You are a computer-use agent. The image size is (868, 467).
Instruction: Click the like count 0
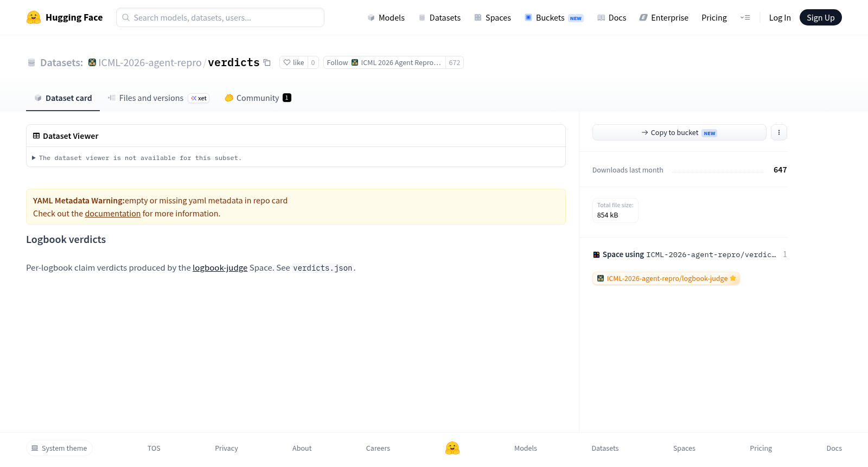(x=313, y=62)
